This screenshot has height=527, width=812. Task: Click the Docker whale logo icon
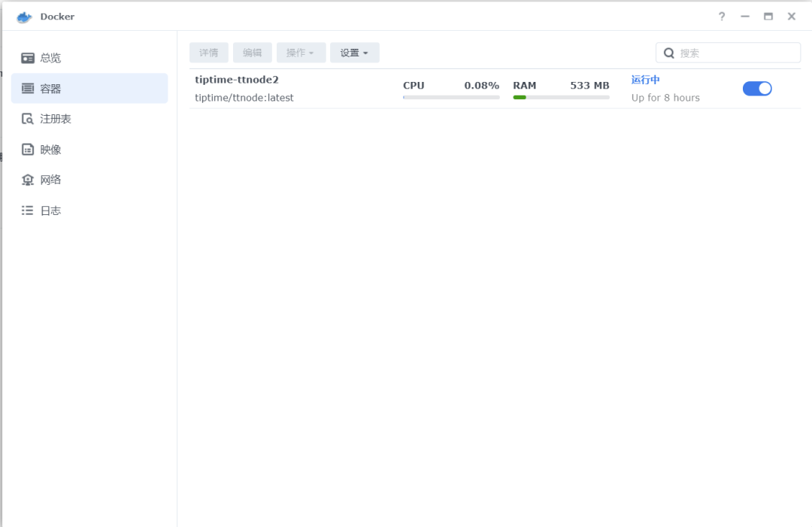point(24,17)
